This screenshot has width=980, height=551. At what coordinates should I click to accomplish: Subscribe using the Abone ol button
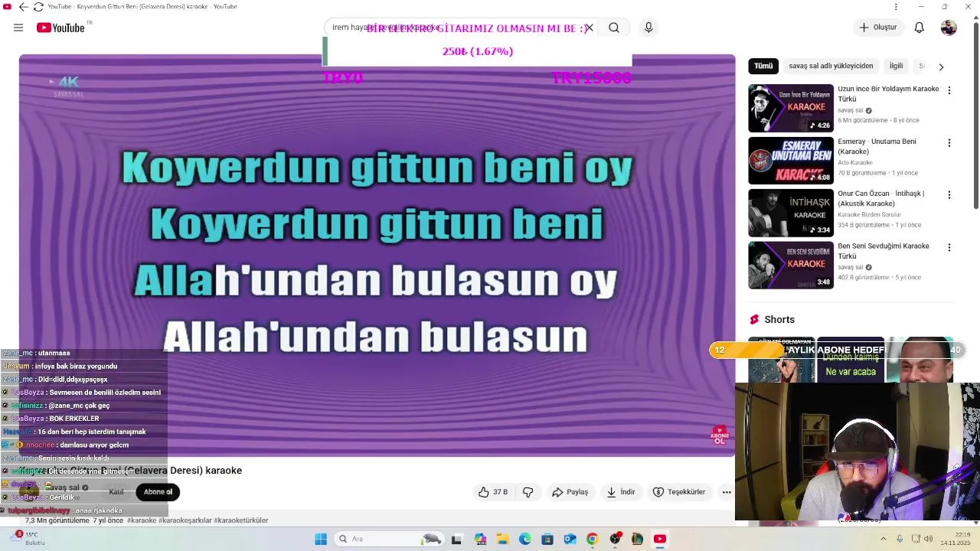(158, 492)
